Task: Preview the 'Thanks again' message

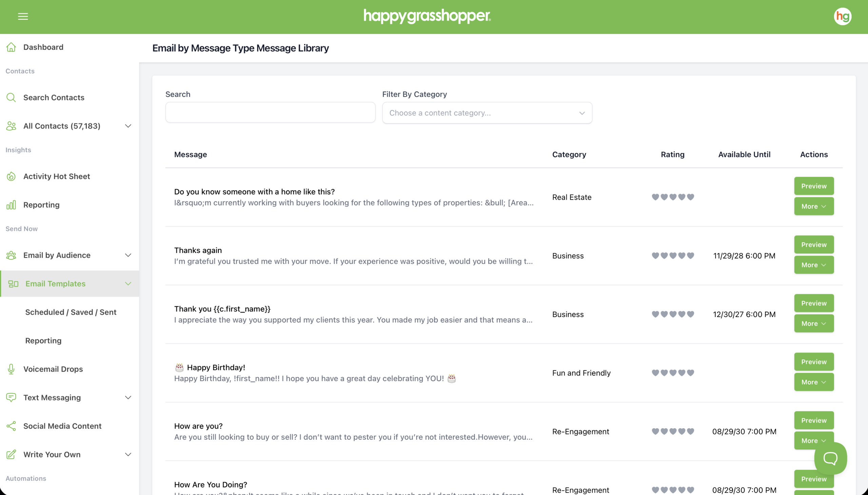Action: point(814,244)
